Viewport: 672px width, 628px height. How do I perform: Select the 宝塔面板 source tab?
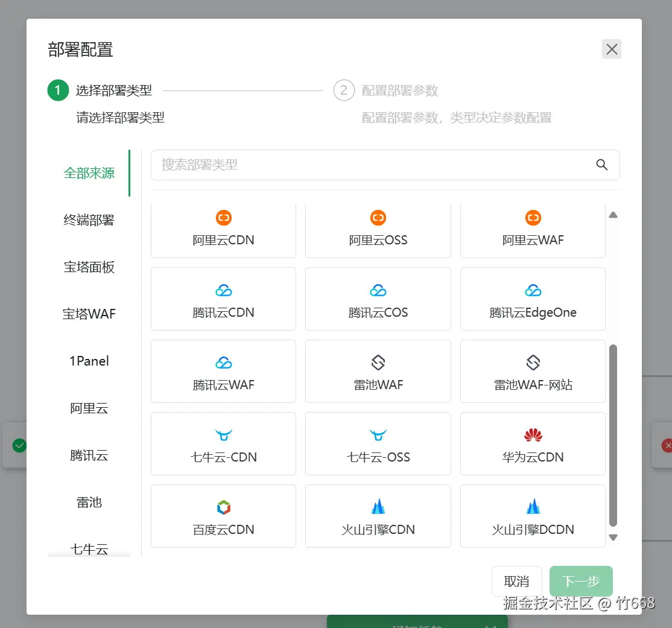[x=89, y=267]
